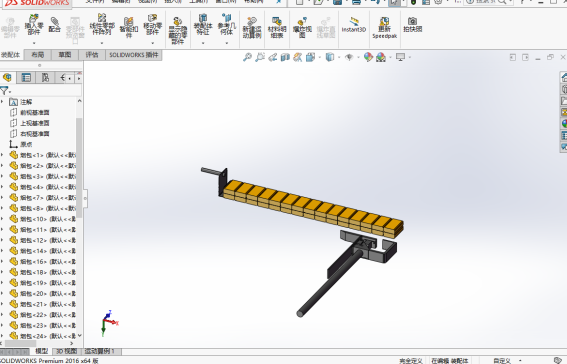Open dropdown arrow under 插入零部件
This screenshot has height=364, width=567.
[34, 43]
